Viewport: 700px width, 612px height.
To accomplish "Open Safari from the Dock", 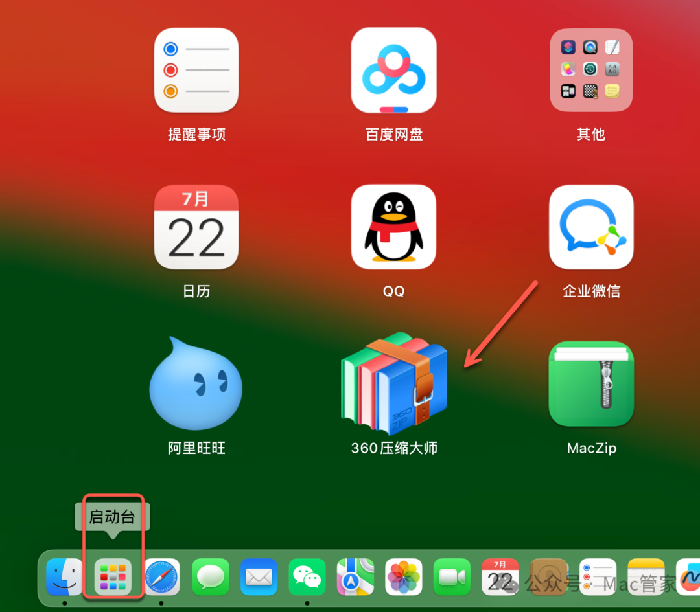I will click(161, 577).
